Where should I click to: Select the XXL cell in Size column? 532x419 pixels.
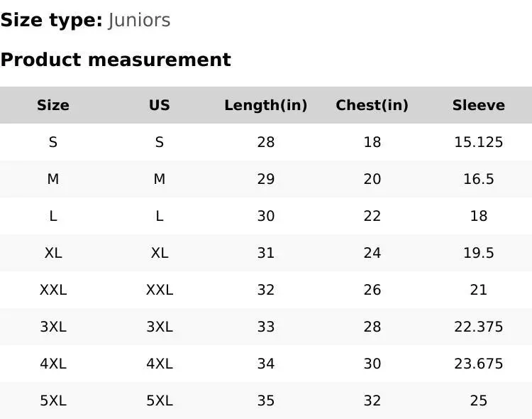[x=53, y=290]
